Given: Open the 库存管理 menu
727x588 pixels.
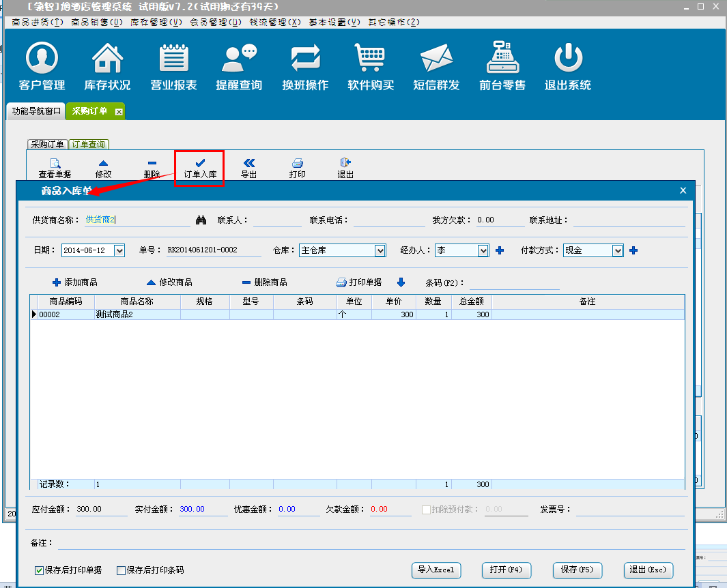Looking at the screenshot, I should click(x=156, y=22).
